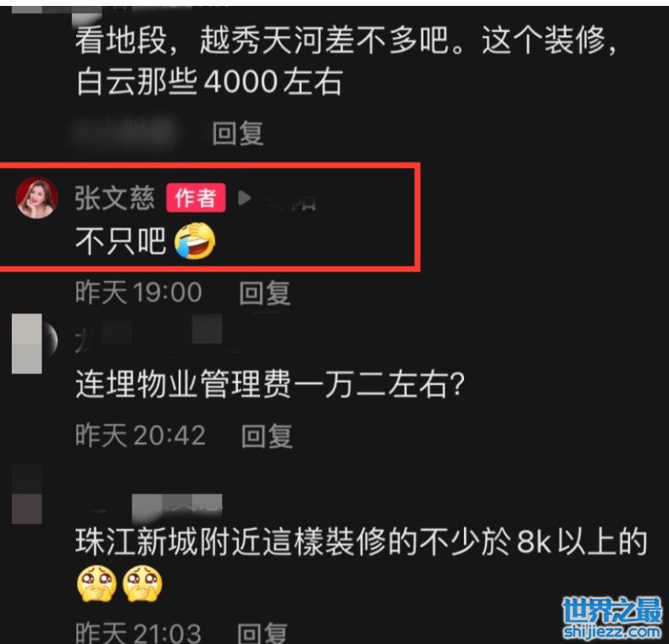Select the 珠江新城附近 comment text

362,542
